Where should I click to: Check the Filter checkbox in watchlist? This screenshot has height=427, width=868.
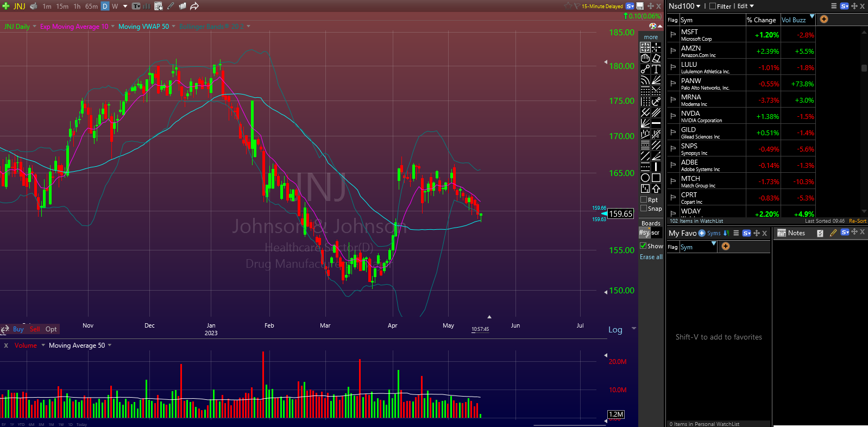[x=713, y=7]
